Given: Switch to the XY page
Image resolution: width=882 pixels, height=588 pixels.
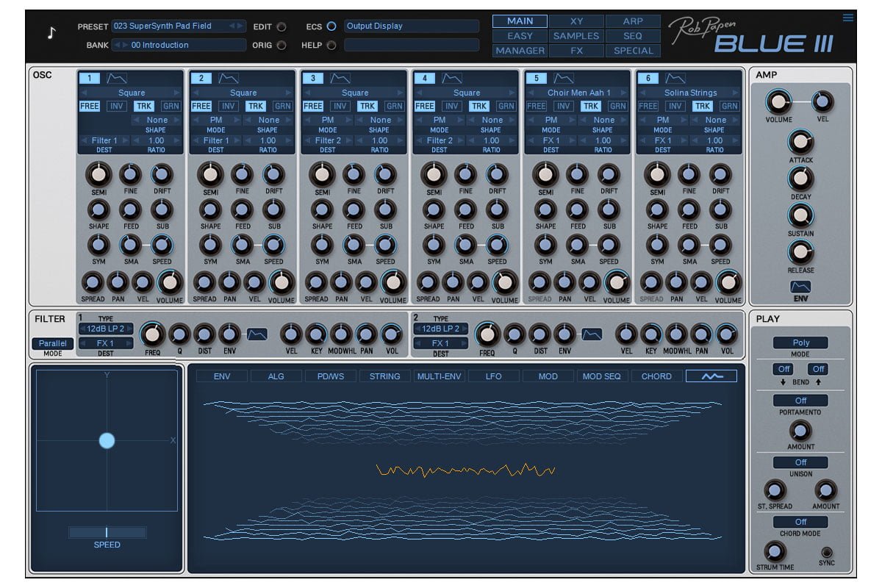Looking at the screenshot, I should pyautogui.click(x=577, y=21).
